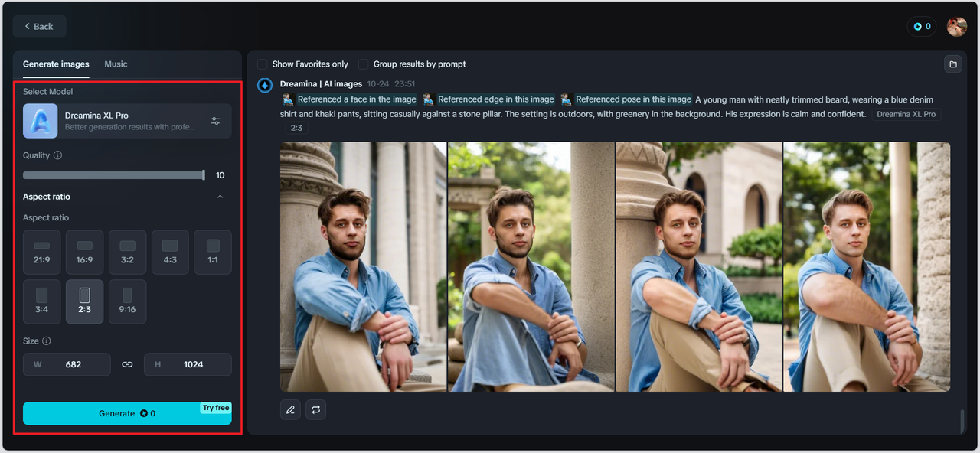The width and height of the screenshot is (980, 453).
Task: Click Referenced pose in this image tag
Action: [626, 99]
